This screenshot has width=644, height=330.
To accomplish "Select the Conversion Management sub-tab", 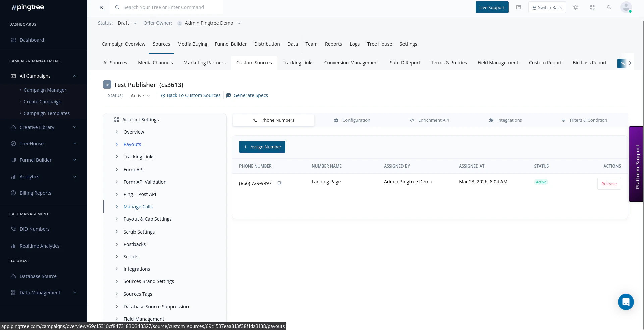I will (352, 63).
